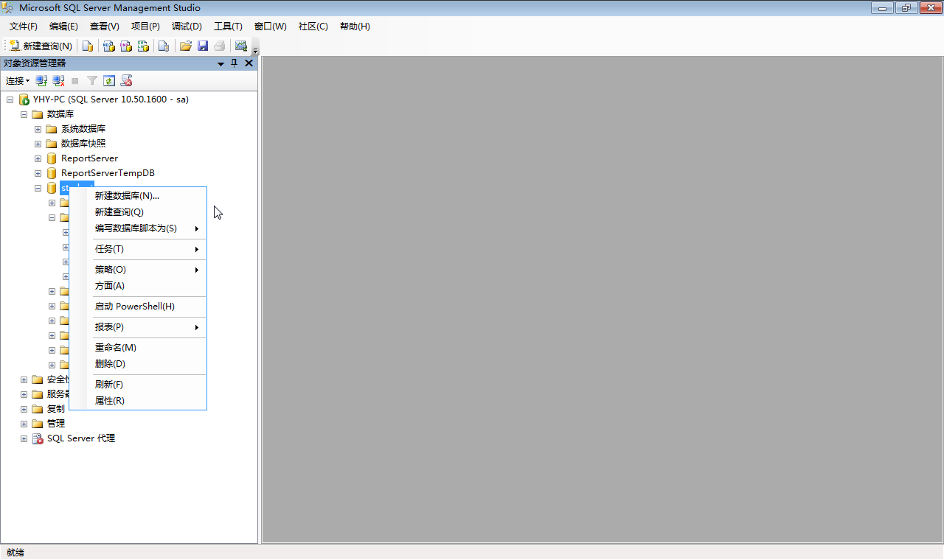Click the Open File folder icon
944x560 pixels.
click(x=185, y=46)
